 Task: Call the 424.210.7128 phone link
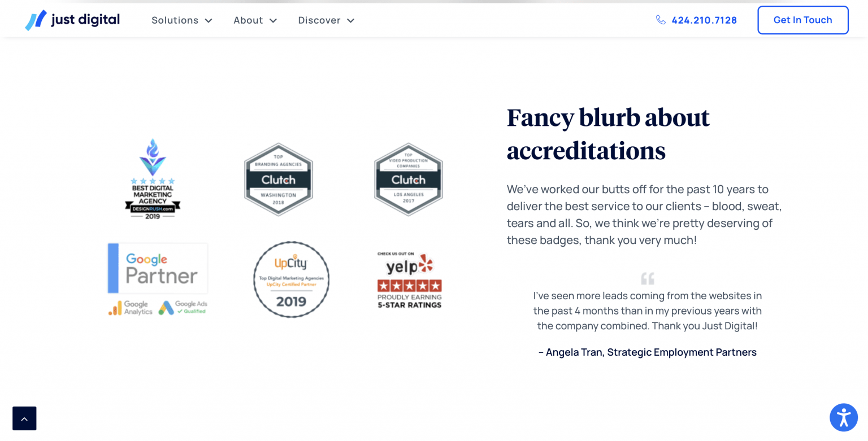point(704,20)
